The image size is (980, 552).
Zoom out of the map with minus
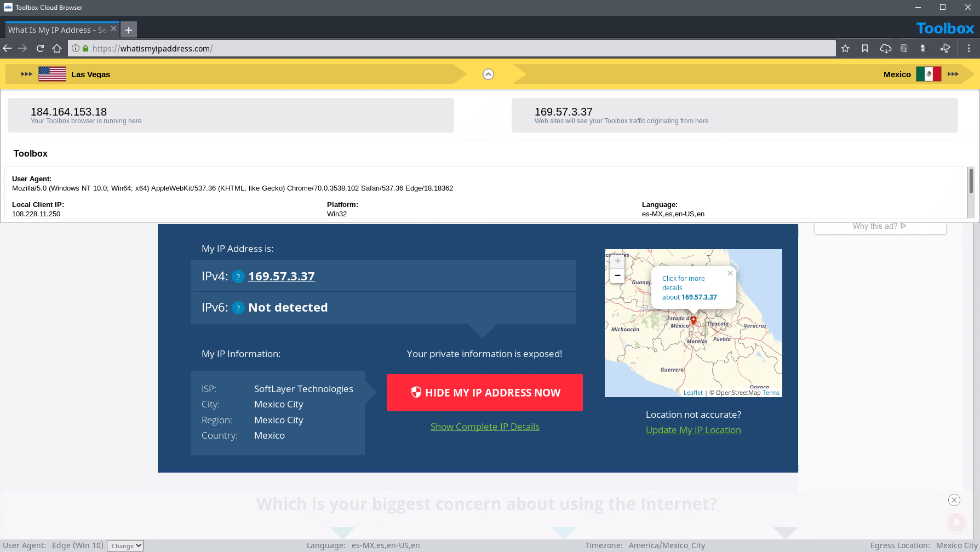point(617,275)
